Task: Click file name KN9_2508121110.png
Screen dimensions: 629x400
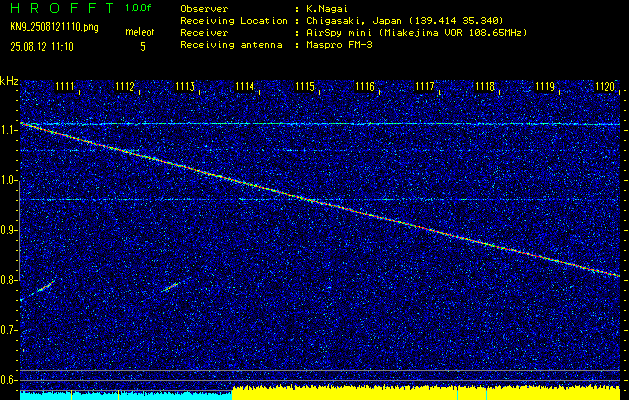Action: coord(54,27)
